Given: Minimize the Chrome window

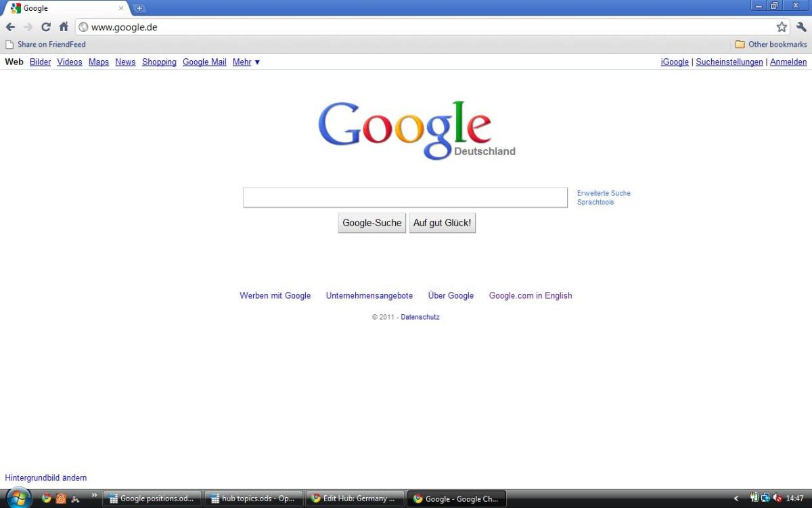Looking at the screenshot, I should point(758,5).
